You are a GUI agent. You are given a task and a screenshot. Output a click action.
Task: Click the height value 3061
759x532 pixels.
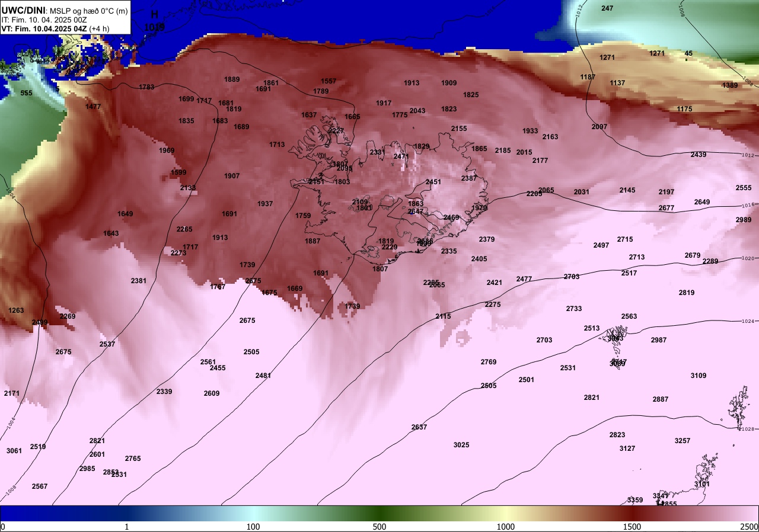[x=14, y=451]
